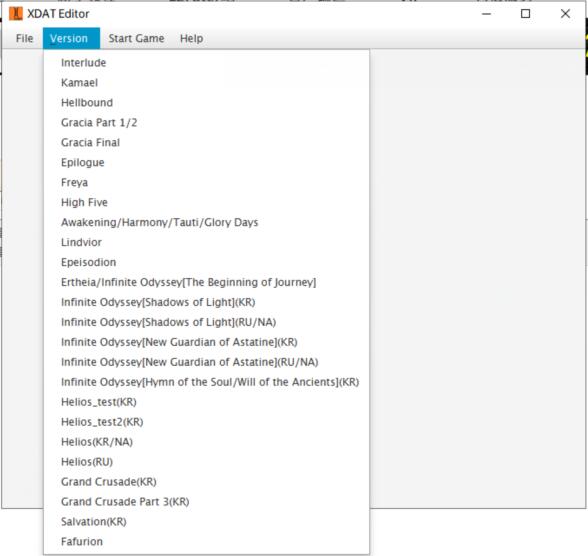
Task: Select Awakening/Harmony/Tauti/Glory Days version
Action: click(x=206, y=222)
